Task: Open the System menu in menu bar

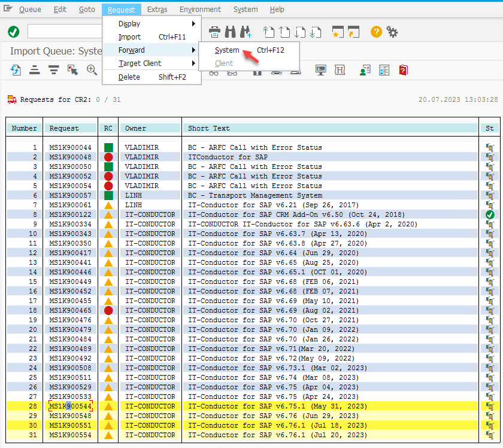Action: tap(246, 10)
